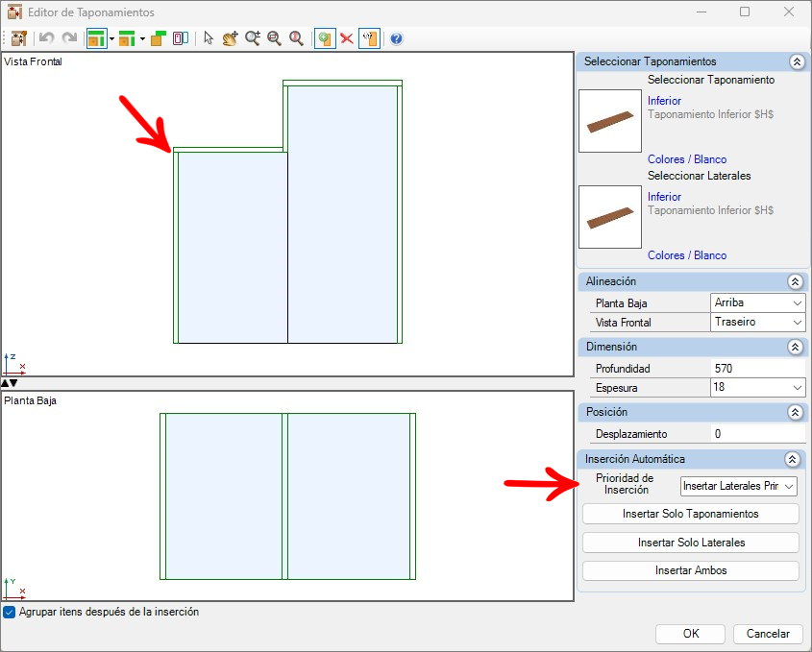The height and width of the screenshot is (652, 812).
Task: Collapse the Dimensión section
Action: [795, 347]
